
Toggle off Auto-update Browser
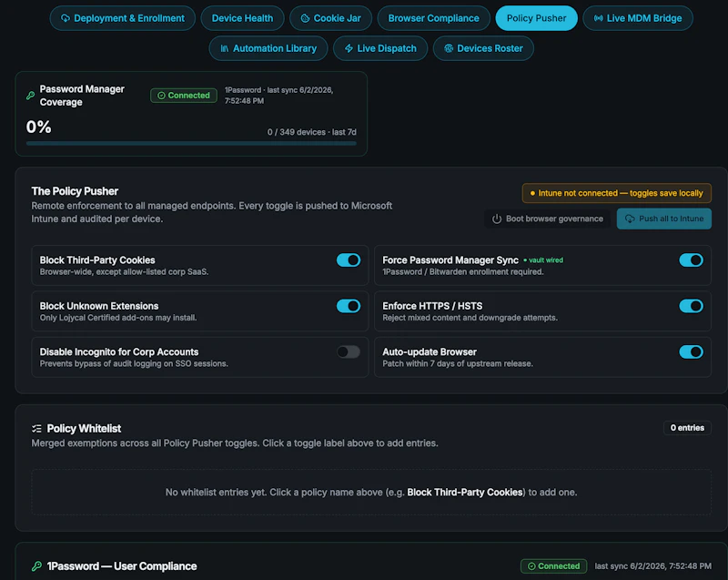pos(691,352)
